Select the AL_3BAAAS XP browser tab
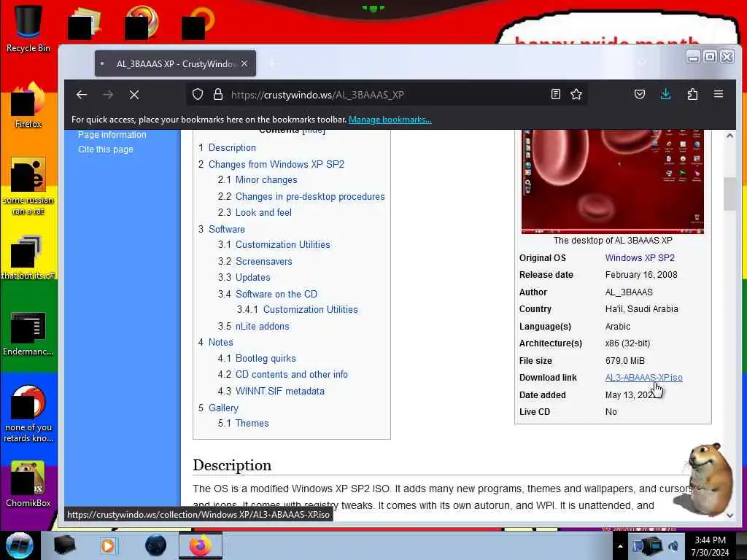Viewport: 747px width, 560px height. coord(175,63)
